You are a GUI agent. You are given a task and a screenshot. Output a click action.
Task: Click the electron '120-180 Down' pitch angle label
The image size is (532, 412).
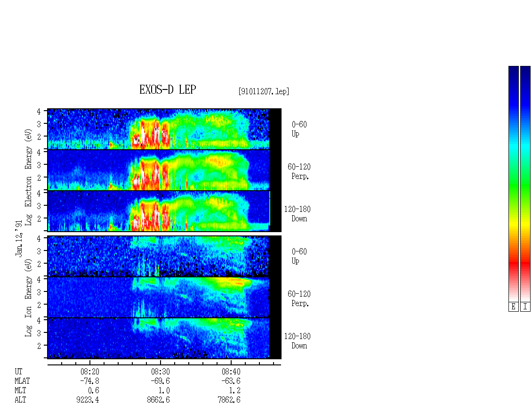coord(298,214)
